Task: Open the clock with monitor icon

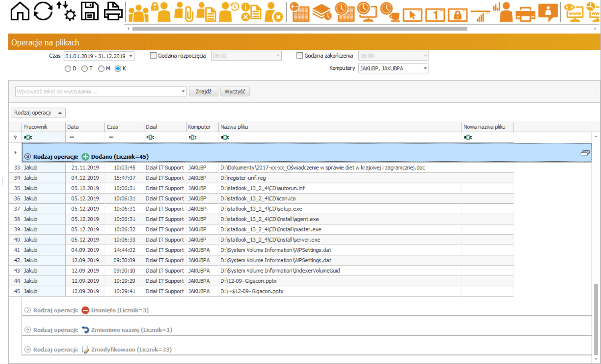Action: pos(367,12)
